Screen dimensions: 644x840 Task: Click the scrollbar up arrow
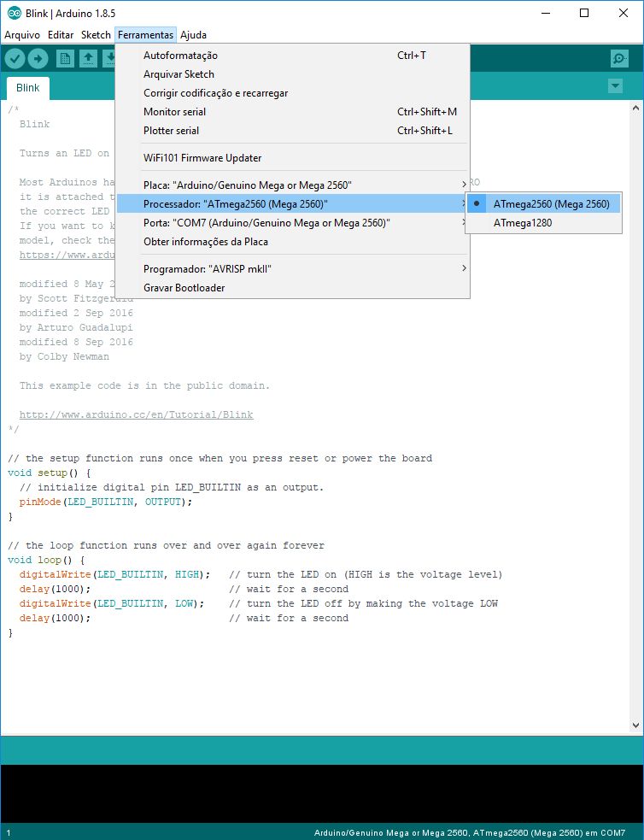point(636,108)
